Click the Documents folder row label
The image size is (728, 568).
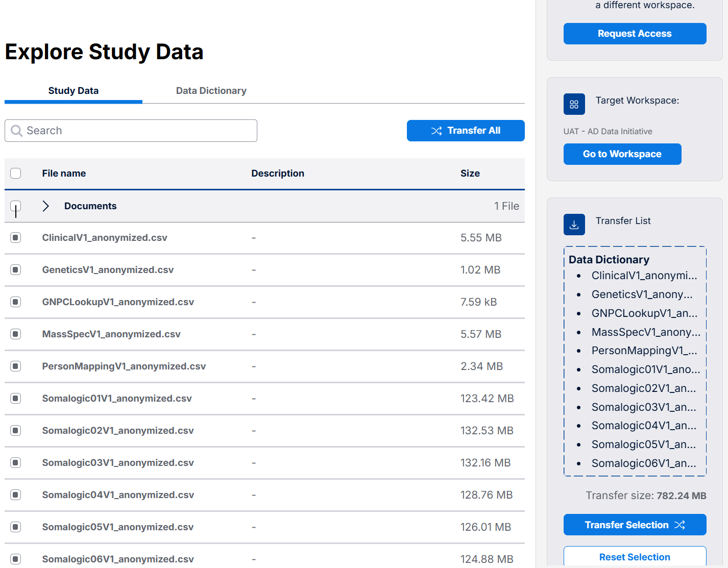[90, 206]
